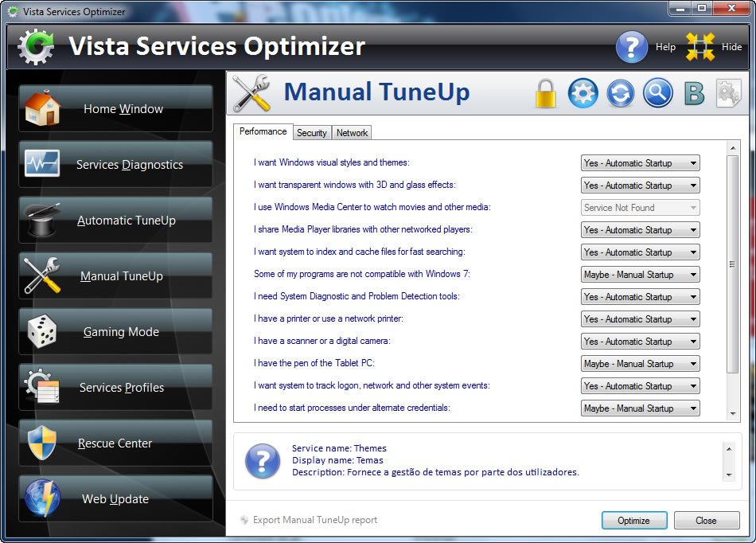Click "Display name: Temas" text

(337, 460)
